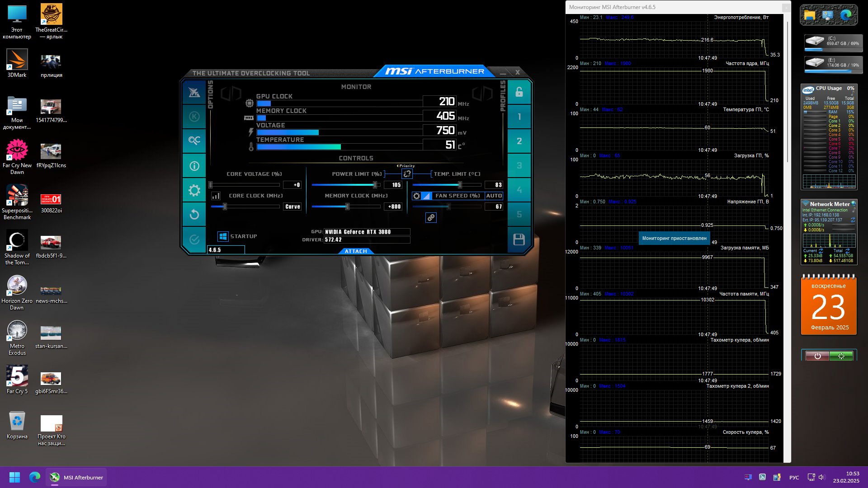Toggle apply at Windows startup

pos(223,236)
